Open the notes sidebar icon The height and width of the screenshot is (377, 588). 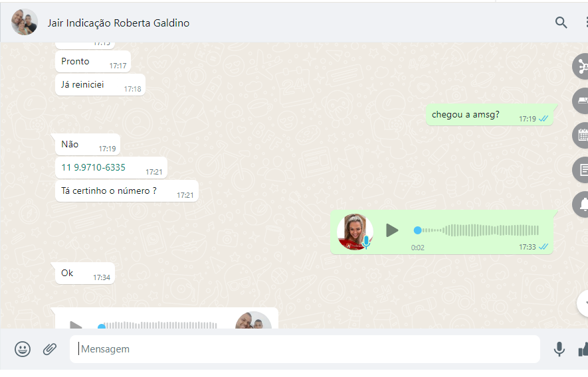point(583,170)
